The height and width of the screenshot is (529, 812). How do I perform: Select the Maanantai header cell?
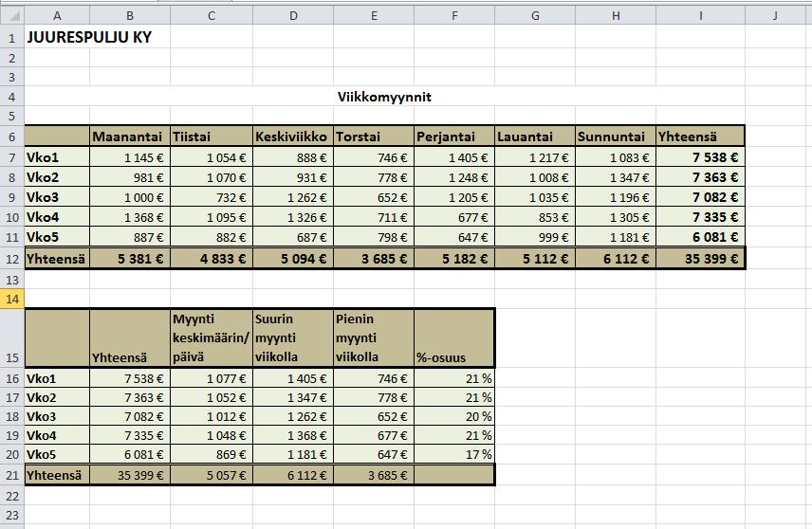click(129, 137)
